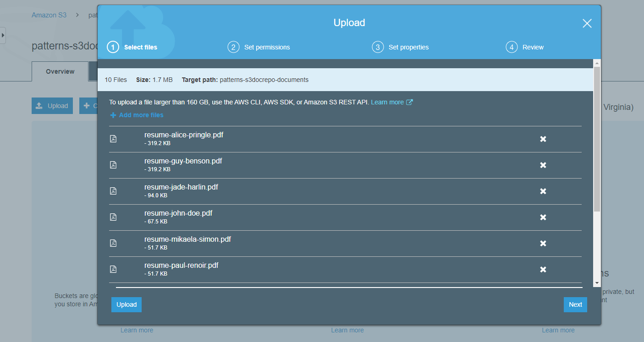The height and width of the screenshot is (342, 644).
Task: Go to Select files step
Action: (132, 47)
